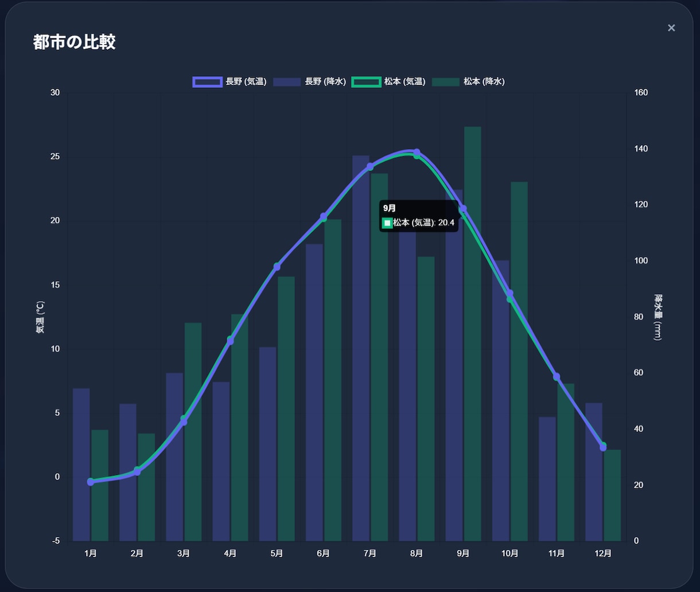Click the 松本 (気温) legend color box

pyautogui.click(x=366, y=81)
